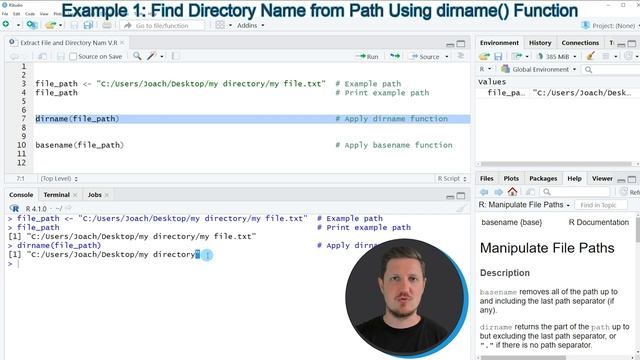Select the file_pa.. value row in Environment
Screen dimensions: 640x360
(558, 93)
